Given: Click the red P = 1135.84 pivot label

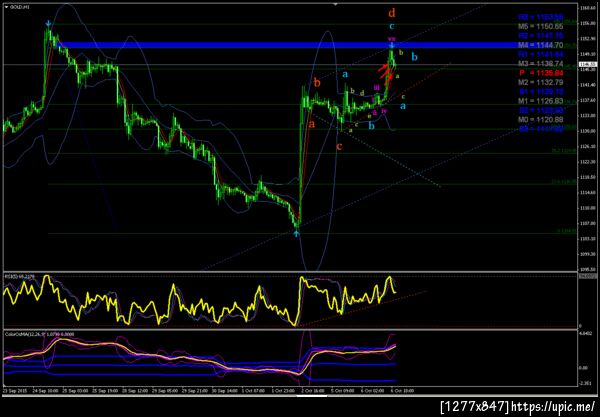Looking at the screenshot, I should [x=541, y=73].
